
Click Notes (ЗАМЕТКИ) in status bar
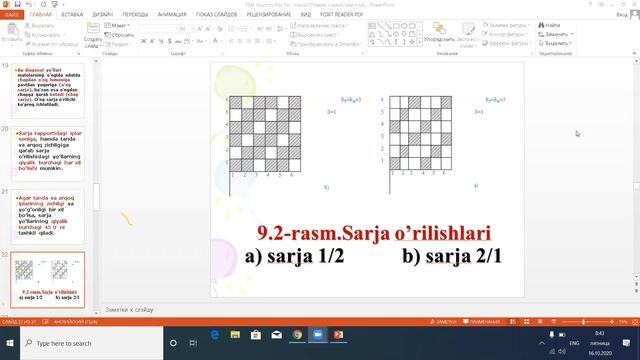[x=443, y=322]
